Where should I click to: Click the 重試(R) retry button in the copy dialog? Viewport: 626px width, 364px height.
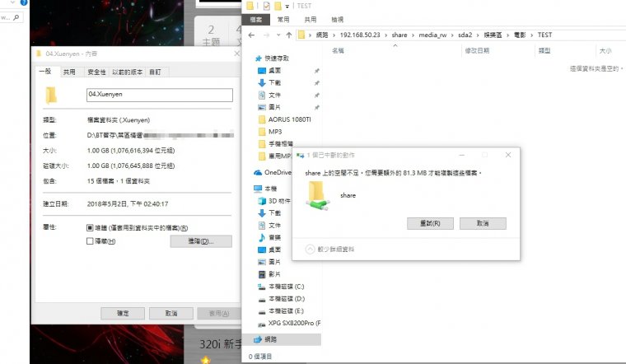[x=430, y=223]
